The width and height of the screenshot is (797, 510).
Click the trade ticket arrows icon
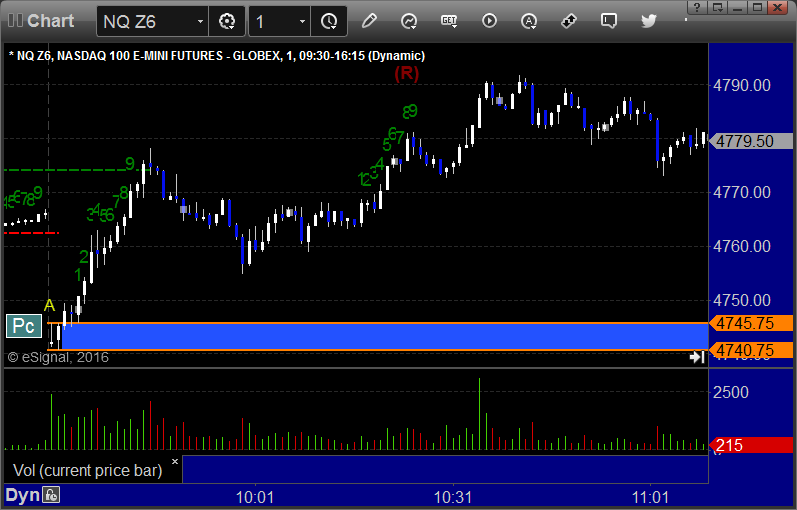[568, 21]
